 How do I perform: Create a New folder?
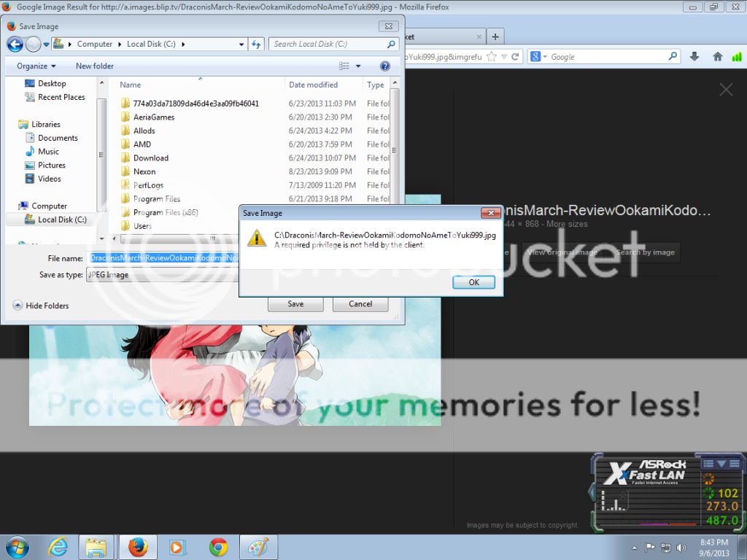coord(95,66)
